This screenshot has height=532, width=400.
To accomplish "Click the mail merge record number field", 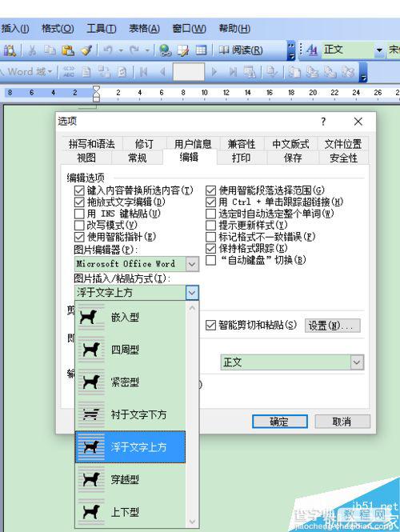I will (189, 71).
